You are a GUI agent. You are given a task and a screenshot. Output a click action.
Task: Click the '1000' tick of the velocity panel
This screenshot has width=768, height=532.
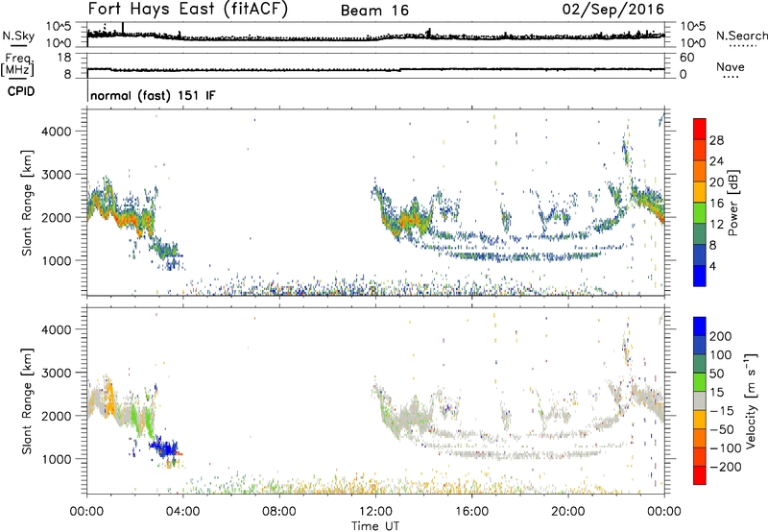[56, 459]
